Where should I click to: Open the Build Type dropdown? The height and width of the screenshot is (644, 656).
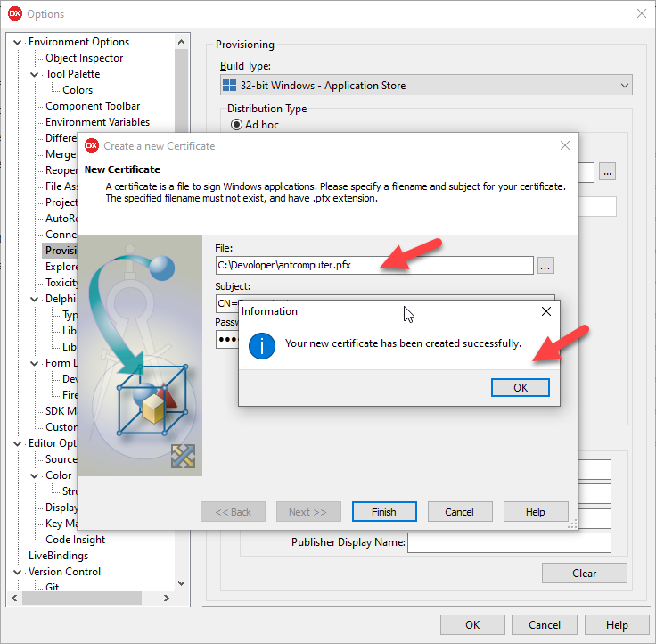click(624, 86)
